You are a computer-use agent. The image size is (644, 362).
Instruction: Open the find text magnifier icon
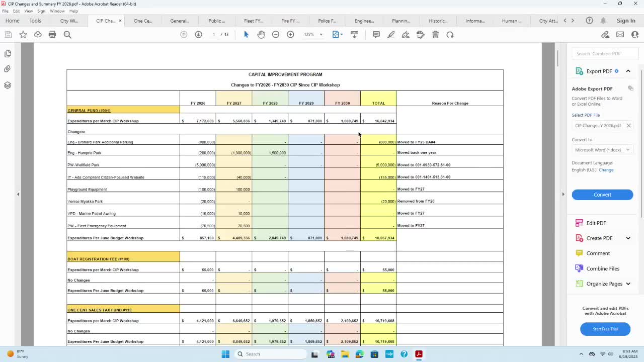pyautogui.click(x=67, y=35)
